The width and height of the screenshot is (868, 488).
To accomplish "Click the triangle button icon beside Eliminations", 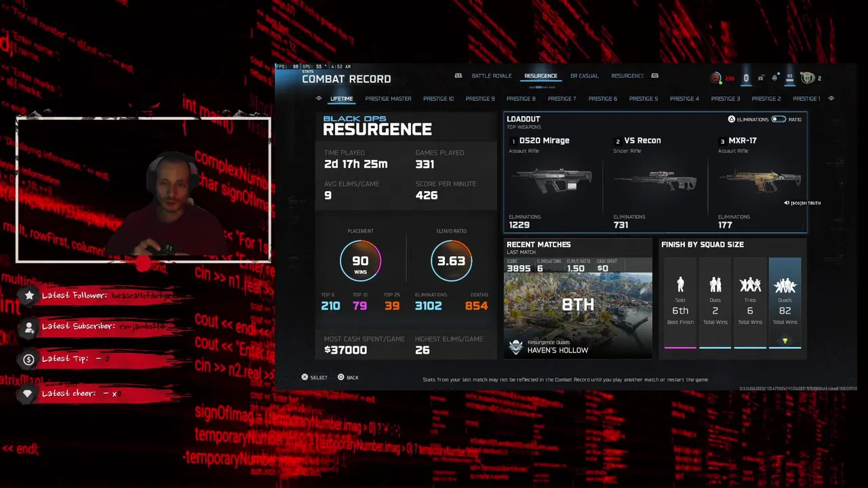I will tap(731, 119).
